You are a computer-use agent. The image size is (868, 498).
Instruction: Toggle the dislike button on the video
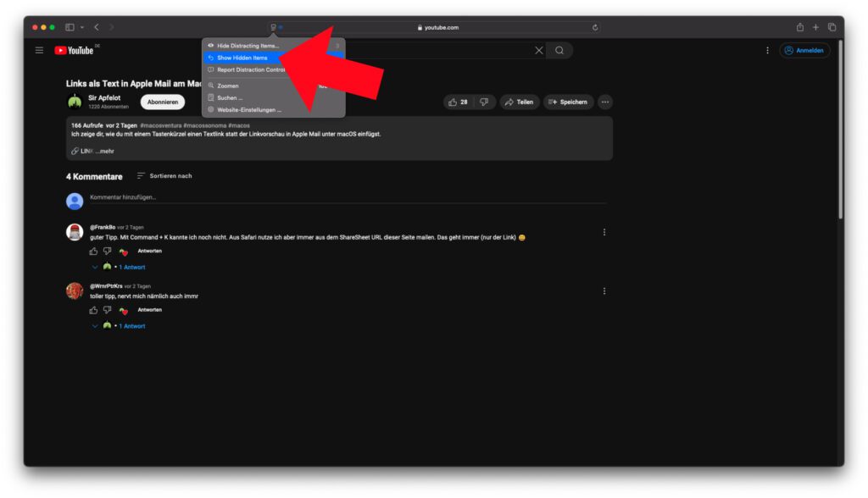[484, 102]
